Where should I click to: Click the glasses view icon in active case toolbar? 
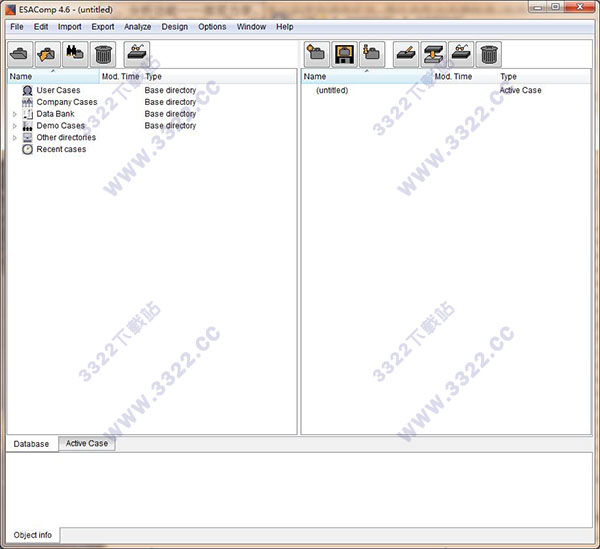461,54
